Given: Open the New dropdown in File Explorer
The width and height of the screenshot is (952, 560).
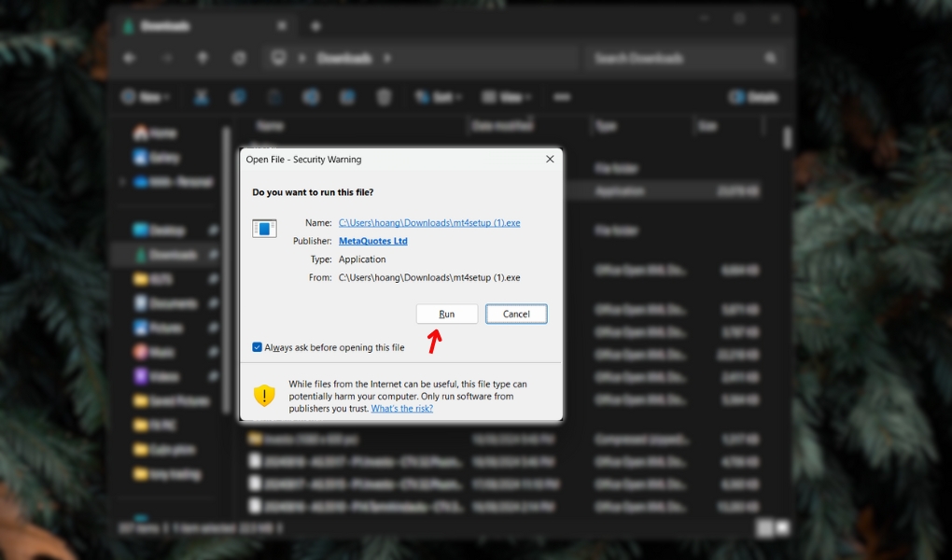Looking at the screenshot, I should point(146,97).
